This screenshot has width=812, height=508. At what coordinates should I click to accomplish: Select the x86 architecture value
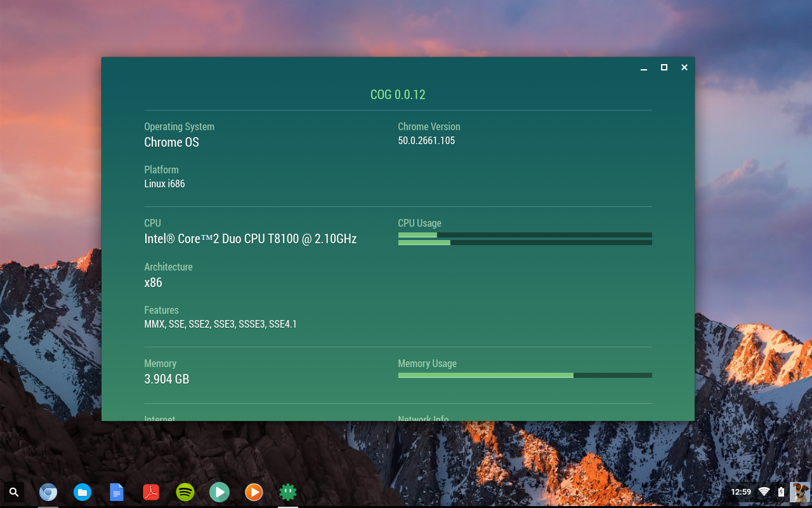(154, 283)
